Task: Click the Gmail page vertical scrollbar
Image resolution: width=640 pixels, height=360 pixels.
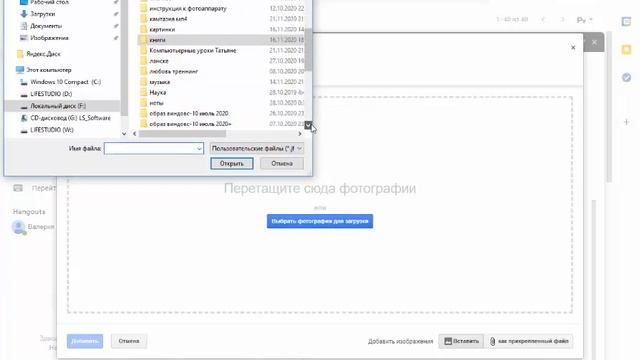Action: coord(609,106)
